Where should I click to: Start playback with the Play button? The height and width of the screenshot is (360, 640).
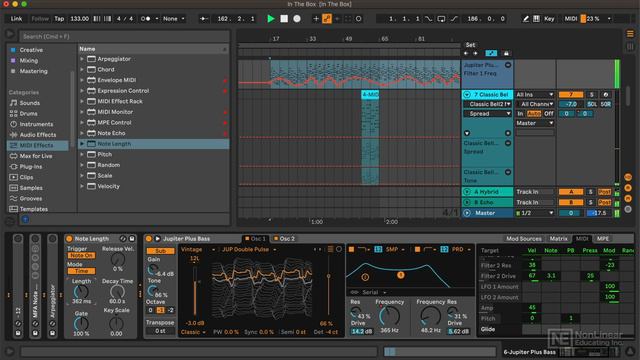[271, 19]
